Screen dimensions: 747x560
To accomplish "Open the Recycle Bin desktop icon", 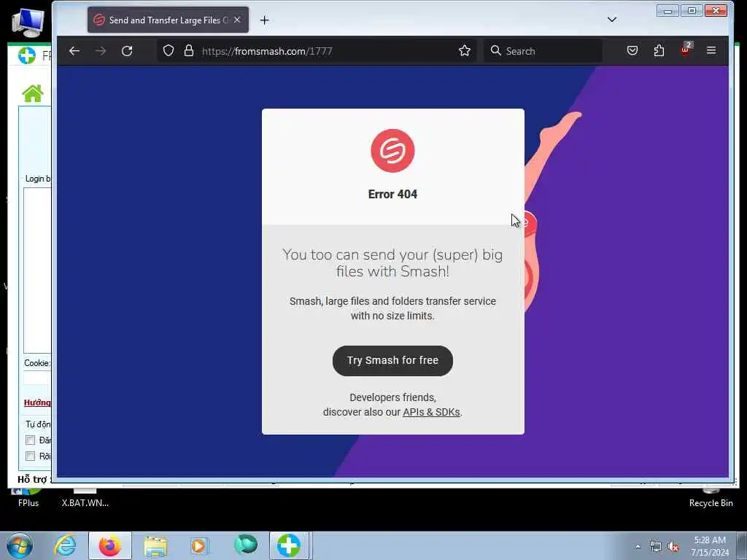I will (711, 497).
